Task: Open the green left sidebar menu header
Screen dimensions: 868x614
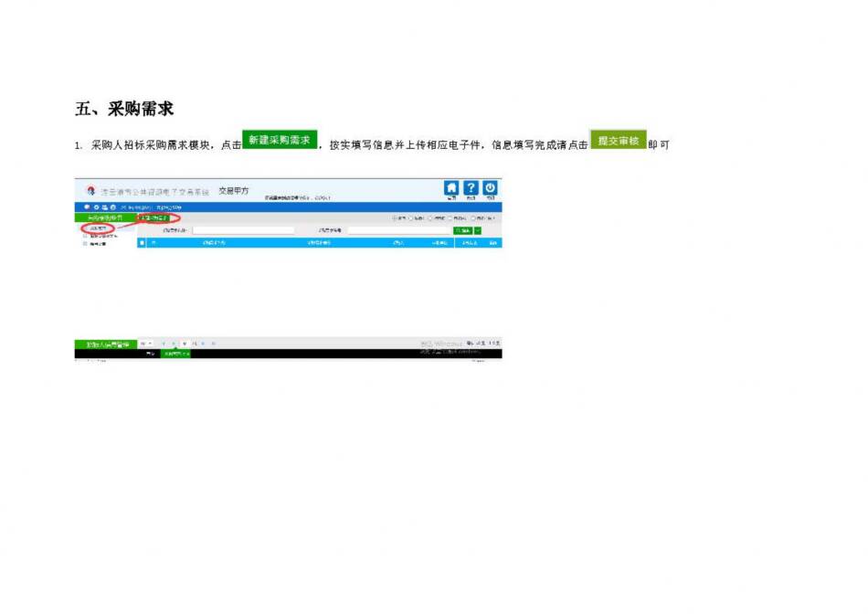Action: 104,218
